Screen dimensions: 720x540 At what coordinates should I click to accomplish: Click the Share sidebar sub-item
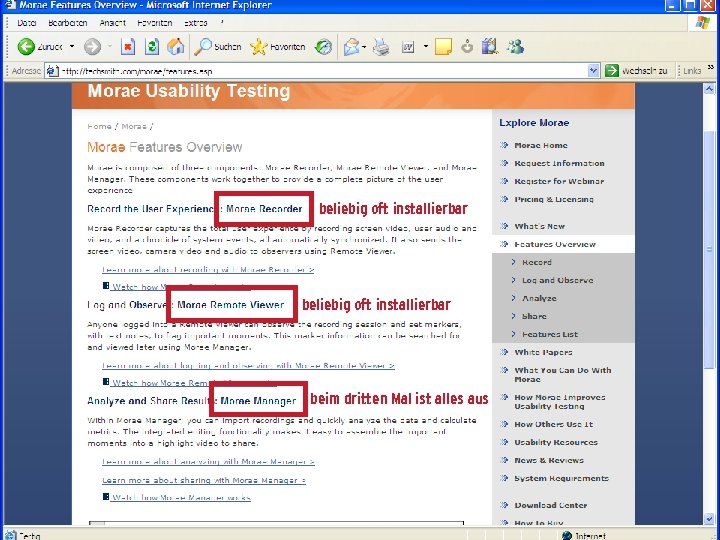pyautogui.click(x=534, y=316)
